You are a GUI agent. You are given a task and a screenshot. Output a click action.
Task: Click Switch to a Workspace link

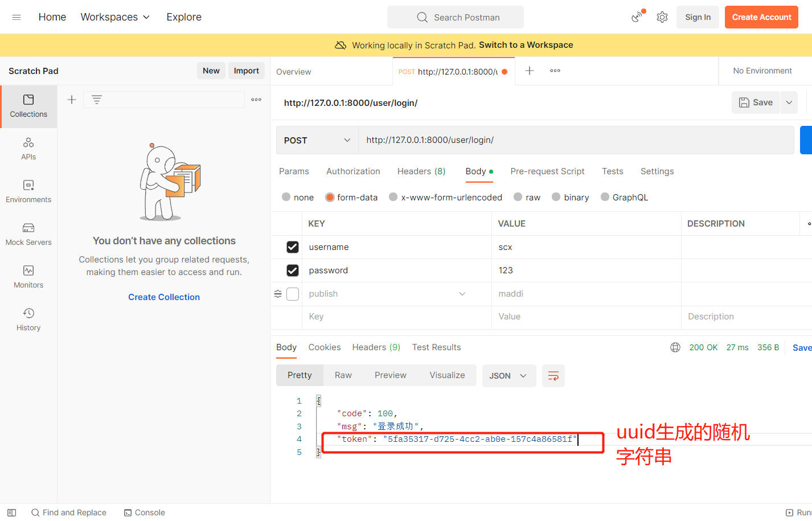(x=526, y=45)
